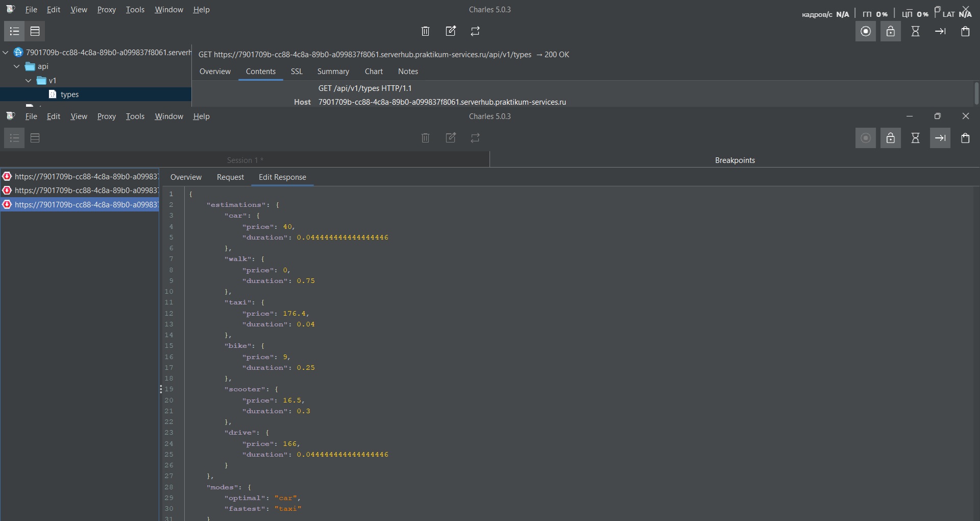This screenshot has height=521, width=980.
Task: Toggle recording button in top toolbar
Action: click(866, 31)
